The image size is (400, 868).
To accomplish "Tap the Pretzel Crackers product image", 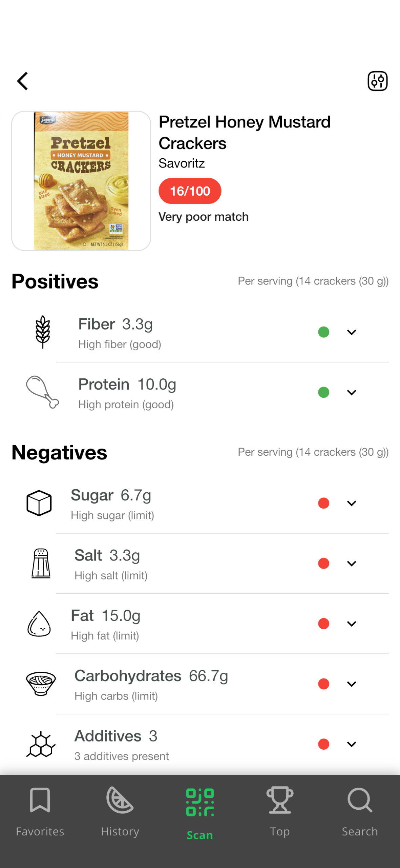I will click(81, 181).
